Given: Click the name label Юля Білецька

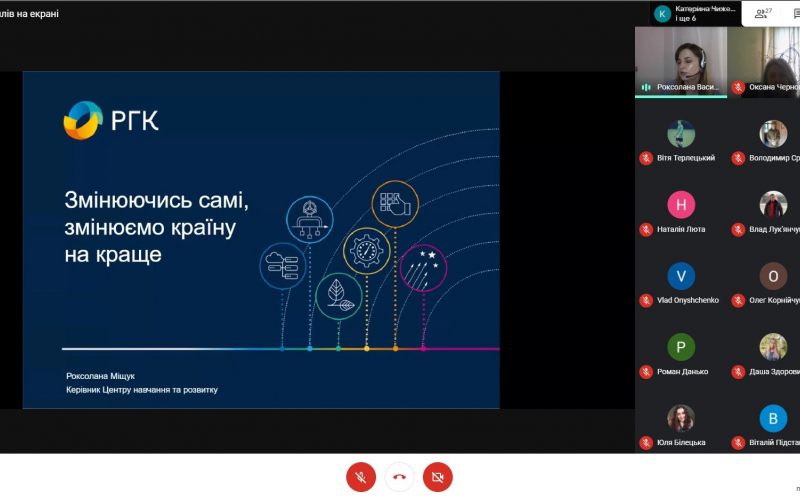Looking at the screenshot, I should click(681, 443).
